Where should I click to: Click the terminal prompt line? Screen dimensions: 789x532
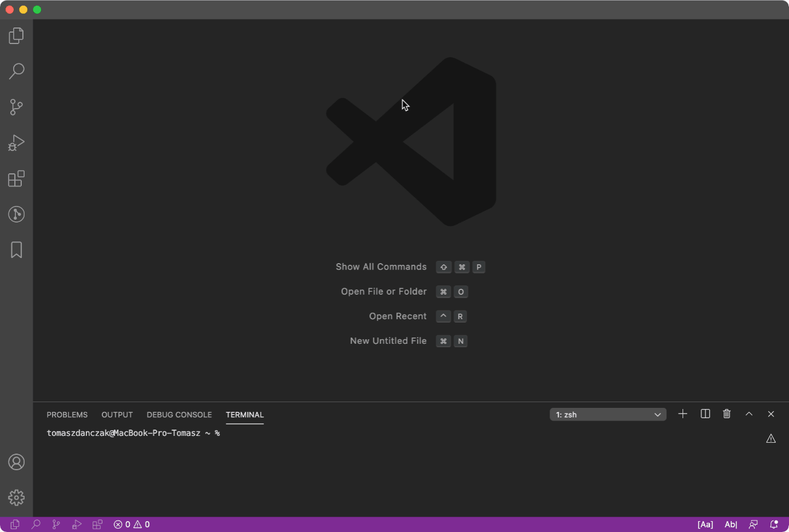tap(133, 433)
